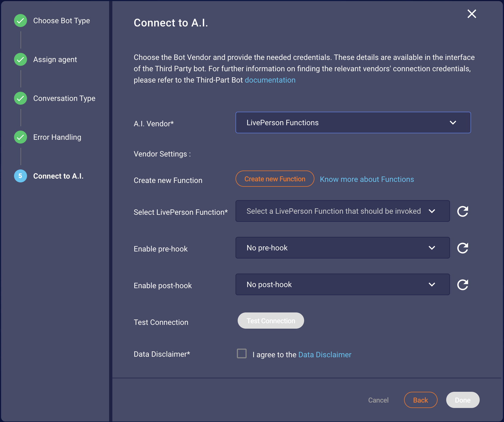Viewport: 504px width, 422px height.
Task: Tick the Data Disclaimer agreement checkbox
Action: tap(242, 353)
